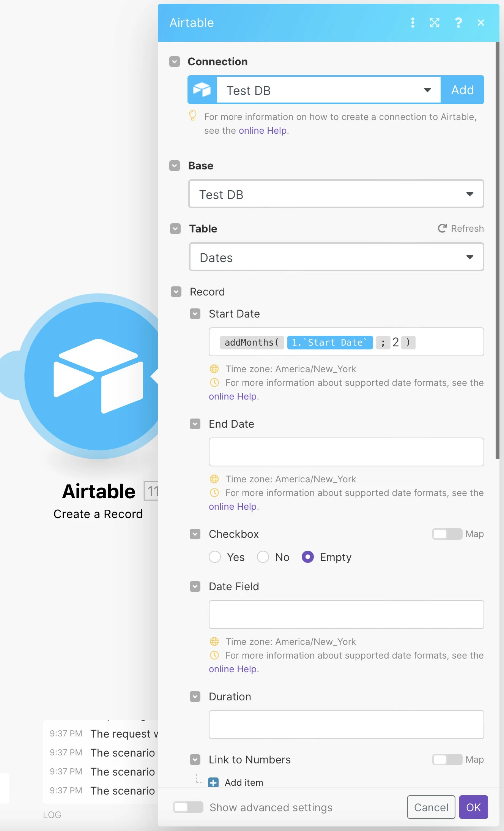Select the Yes radio for Checkbox
Image resolution: width=504 pixels, height=831 pixels.
pyautogui.click(x=215, y=557)
